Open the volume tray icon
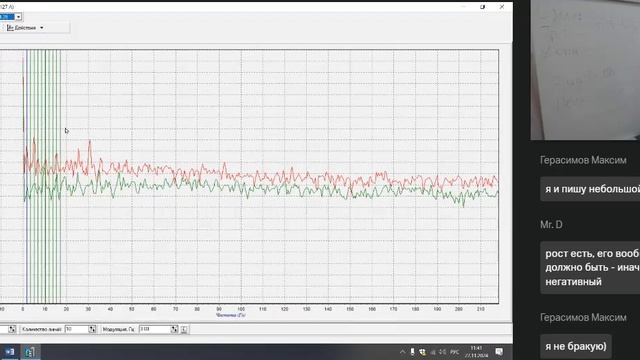This screenshot has height=360, width=640. [443, 352]
